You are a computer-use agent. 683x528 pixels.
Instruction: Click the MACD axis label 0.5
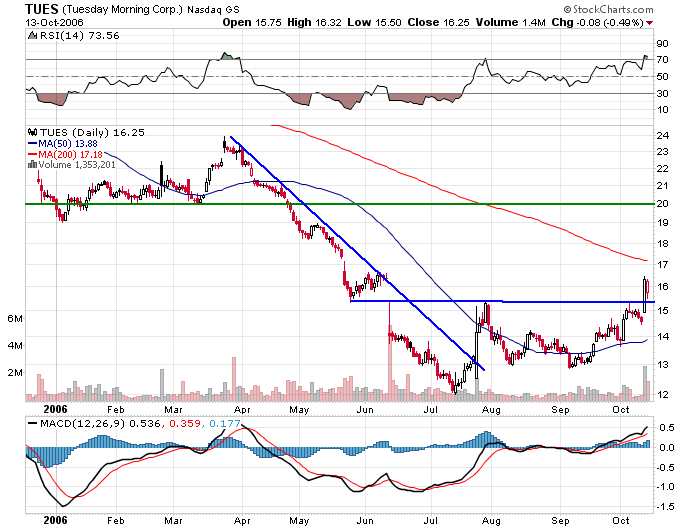(666, 428)
